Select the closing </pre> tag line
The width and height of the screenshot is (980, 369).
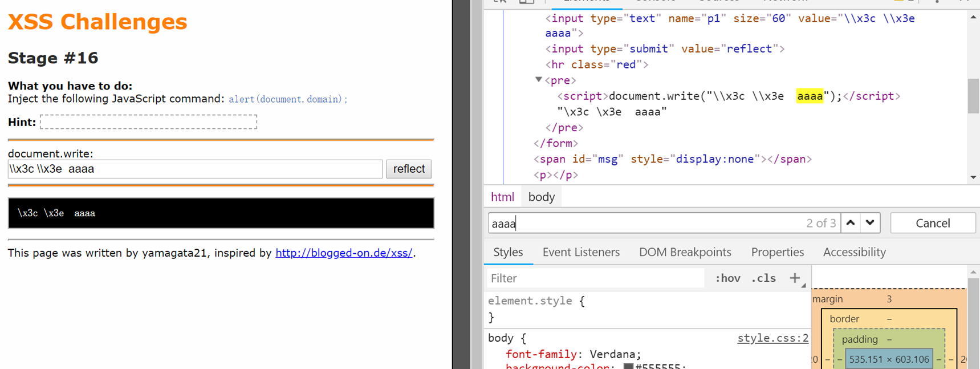pos(564,127)
